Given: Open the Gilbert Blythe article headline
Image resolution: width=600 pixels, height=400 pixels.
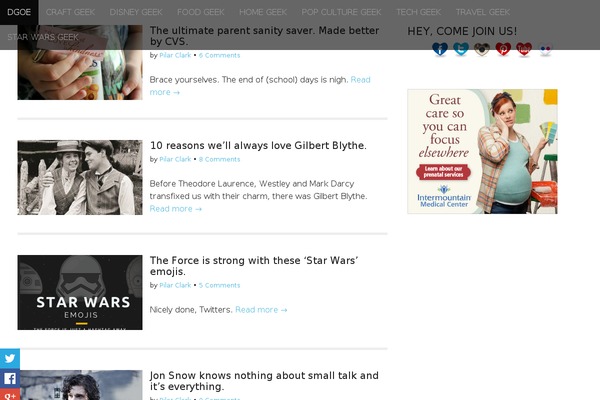Looking at the screenshot, I should (258, 146).
